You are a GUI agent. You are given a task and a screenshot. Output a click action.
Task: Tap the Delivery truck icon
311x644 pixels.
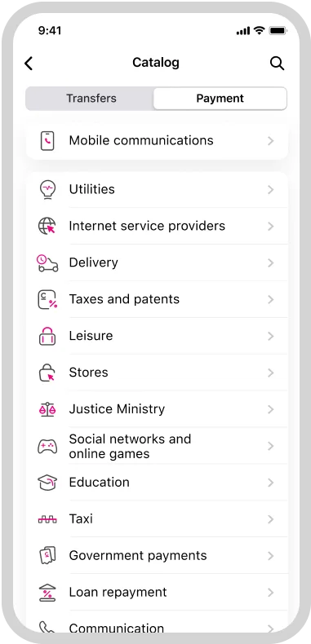[47, 262]
